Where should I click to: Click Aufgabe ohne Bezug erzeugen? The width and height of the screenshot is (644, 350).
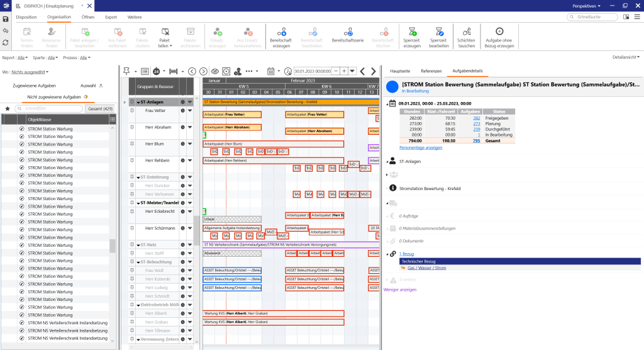tap(499, 31)
